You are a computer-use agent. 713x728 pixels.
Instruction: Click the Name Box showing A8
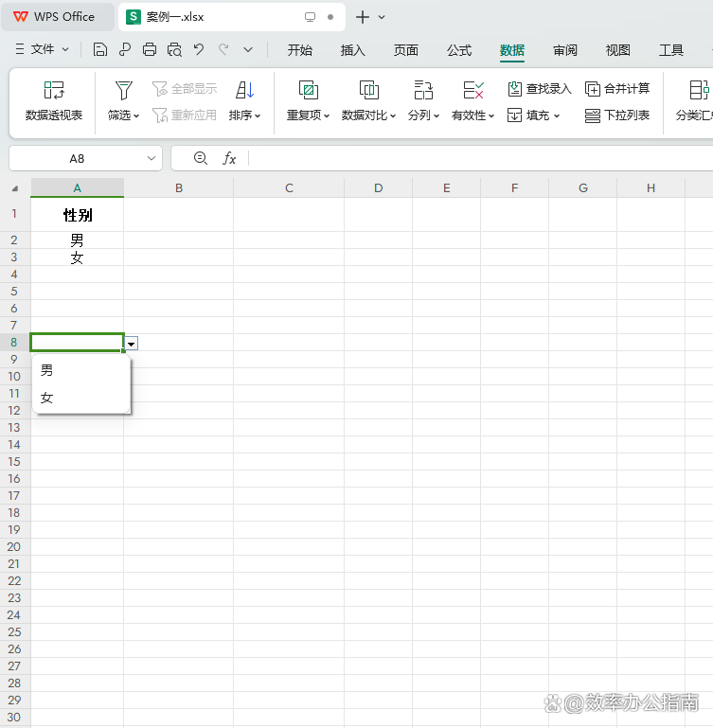pos(77,159)
